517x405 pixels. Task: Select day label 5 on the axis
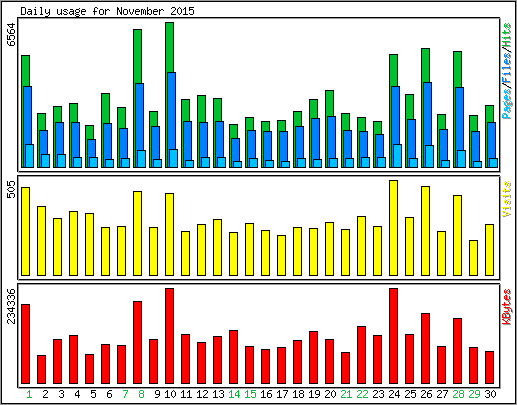(93, 394)
